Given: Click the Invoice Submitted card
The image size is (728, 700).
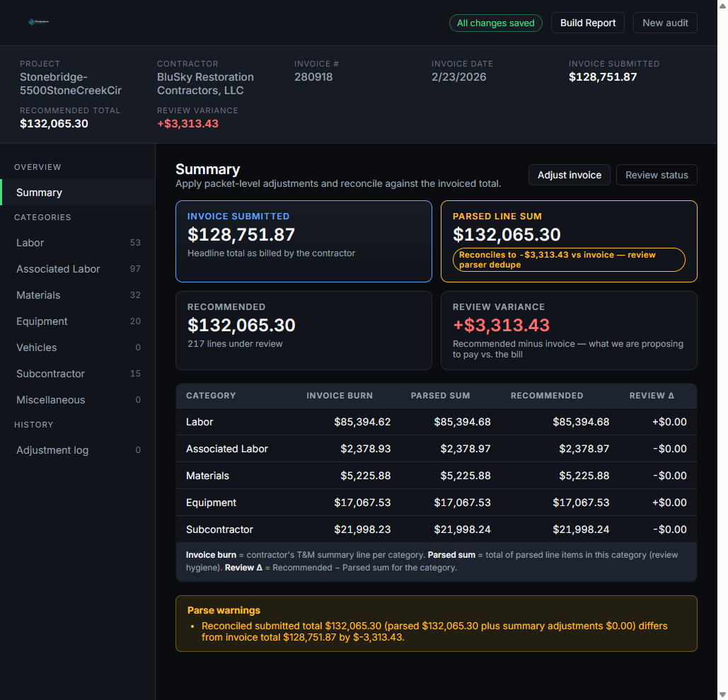Looking at the screenshot, I should [x=304, y=241].
